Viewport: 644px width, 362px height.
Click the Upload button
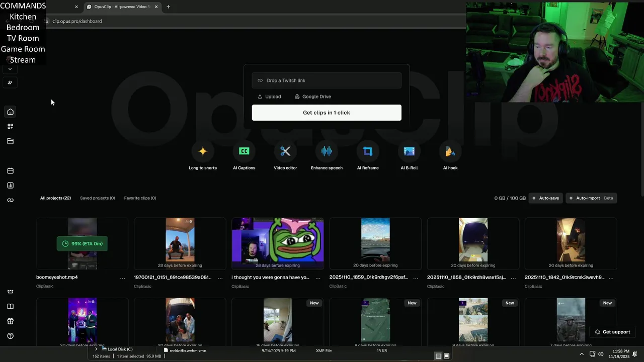(x=269, y=97)
